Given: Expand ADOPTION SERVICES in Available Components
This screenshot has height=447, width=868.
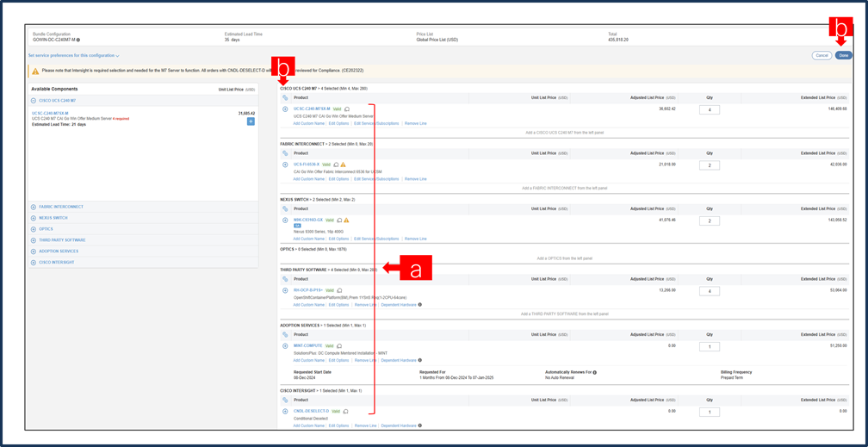Looking at the screenshot, I should [34, 251].
